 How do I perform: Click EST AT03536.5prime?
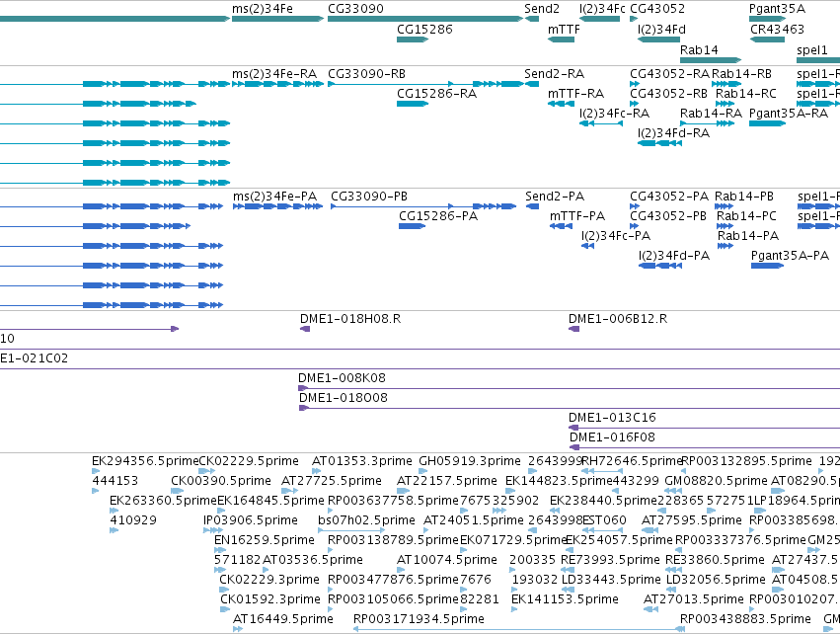coord(312,560)
